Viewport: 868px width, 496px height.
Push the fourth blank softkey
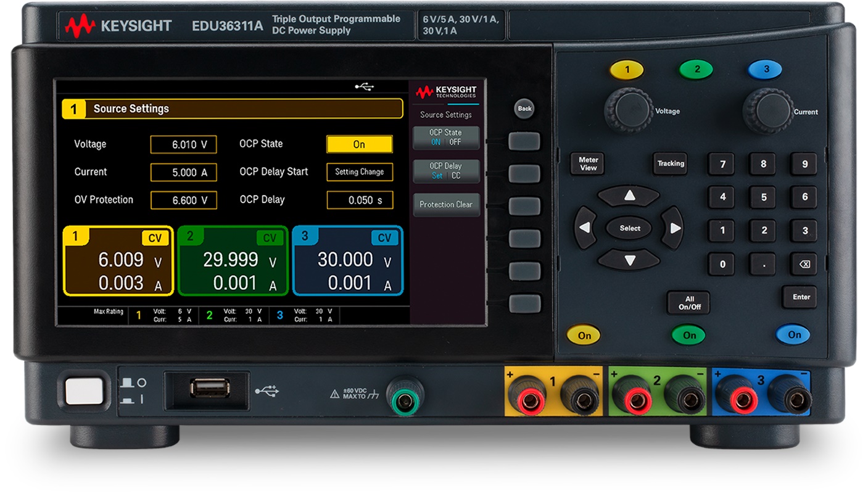[524, 238]
